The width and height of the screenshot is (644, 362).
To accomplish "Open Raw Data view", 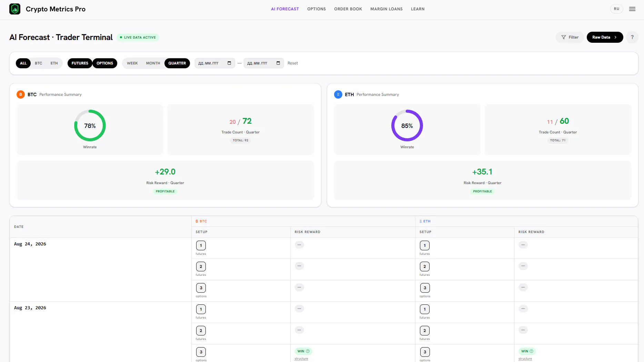I will pyautogui.click(x=605, y=37).
